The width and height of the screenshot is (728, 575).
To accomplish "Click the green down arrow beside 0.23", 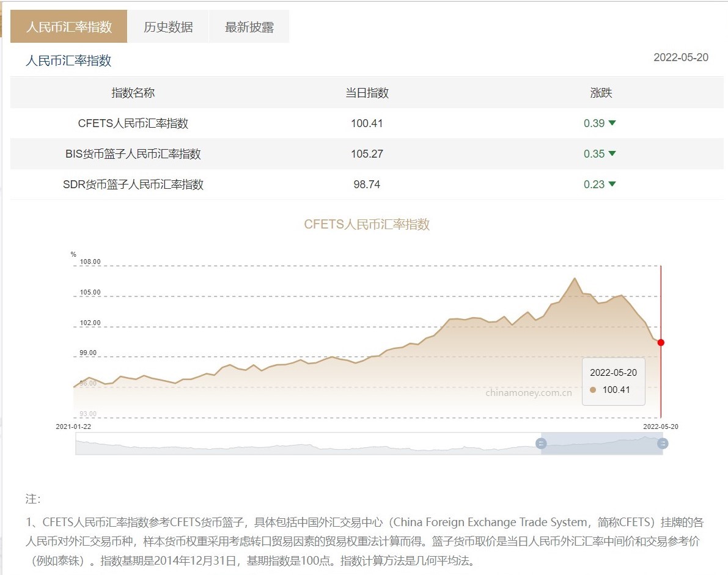I will pyautogui.click(x=612, y=184).
